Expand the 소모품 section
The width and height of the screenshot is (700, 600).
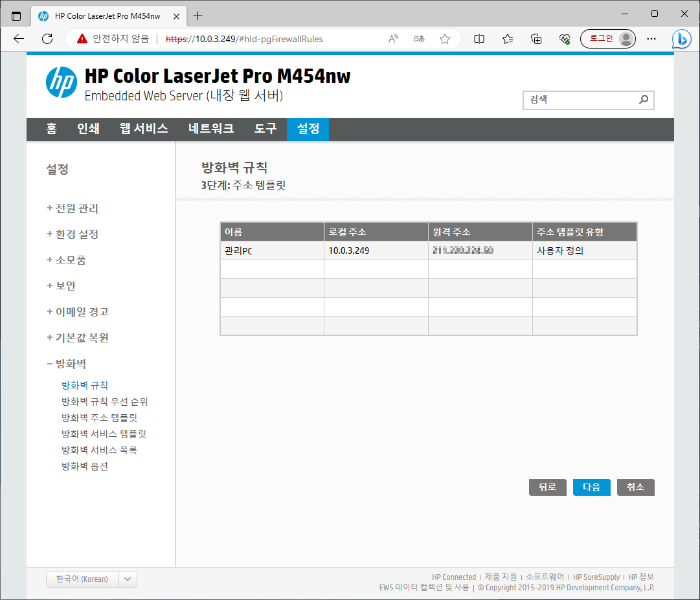coord(66,260)
